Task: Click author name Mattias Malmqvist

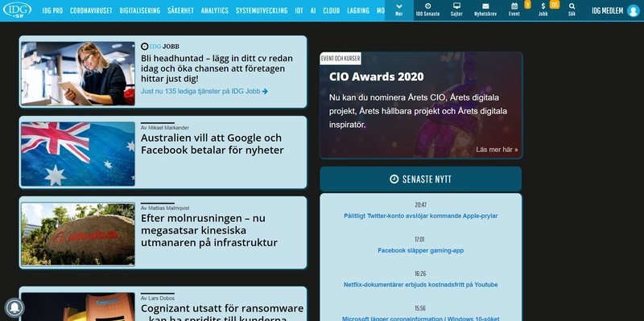Action: (x=168, y=208)
